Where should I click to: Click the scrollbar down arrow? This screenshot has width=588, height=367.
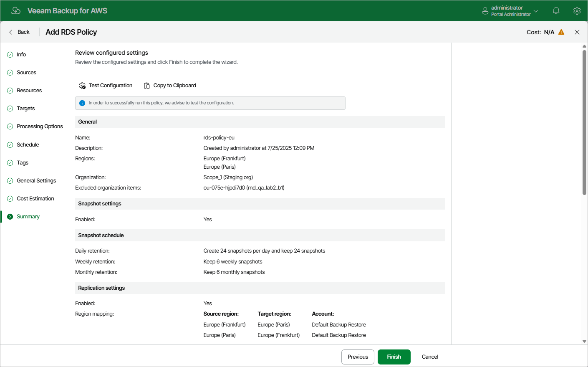pyautogui.click(x=584, y=341)
